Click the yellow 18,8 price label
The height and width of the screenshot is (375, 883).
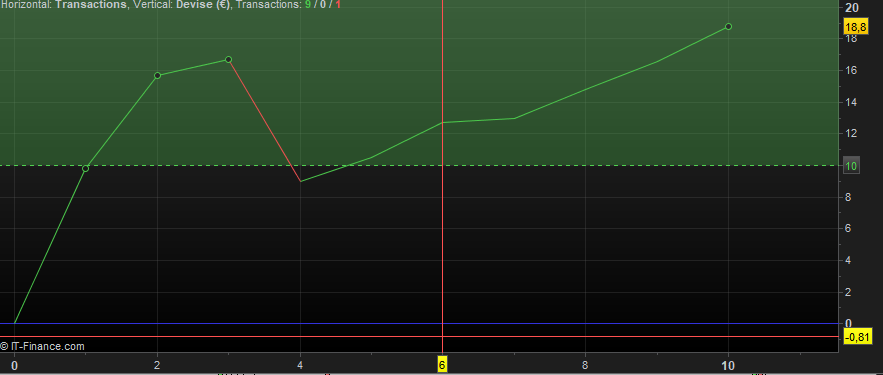tap(855, 26)
